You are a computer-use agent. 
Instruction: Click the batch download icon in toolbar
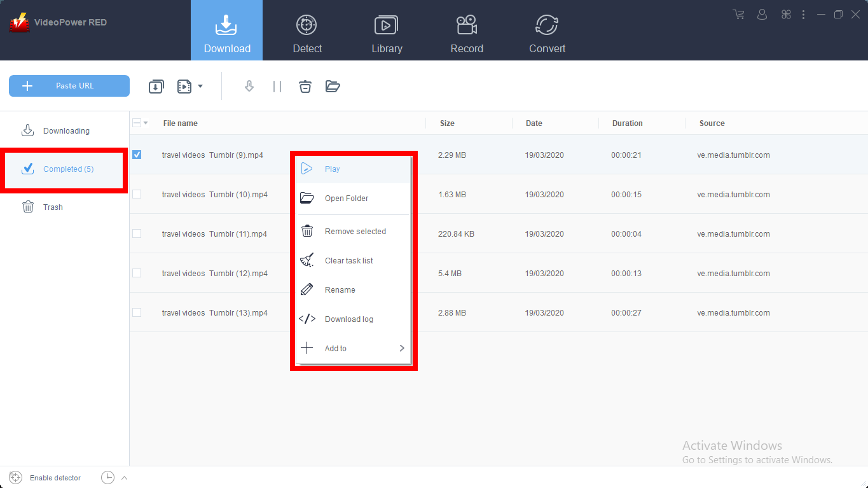tap(156, 87)
